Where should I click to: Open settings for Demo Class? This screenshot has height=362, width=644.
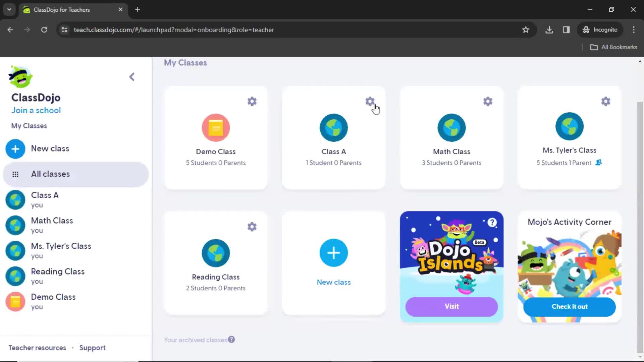point(252,101)
